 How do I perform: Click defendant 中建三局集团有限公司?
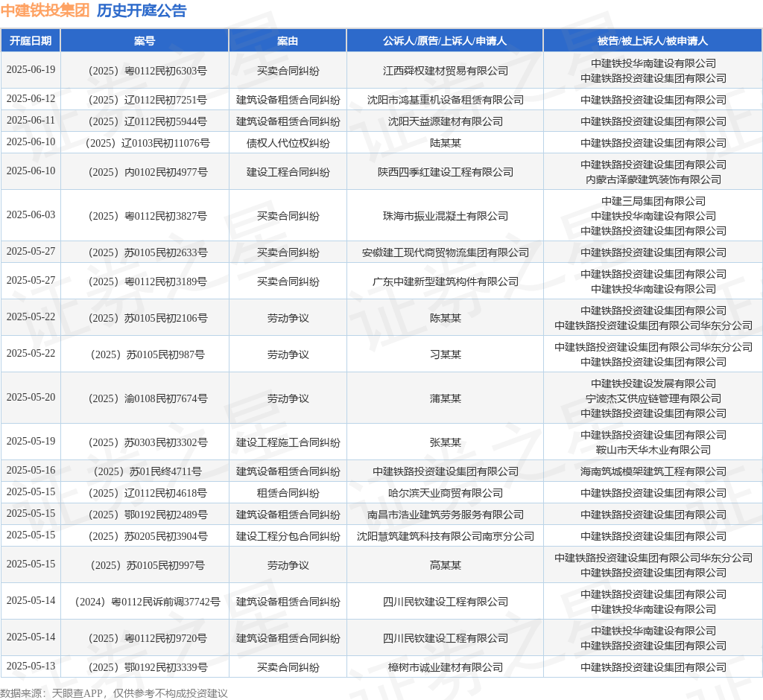point(653,201)
